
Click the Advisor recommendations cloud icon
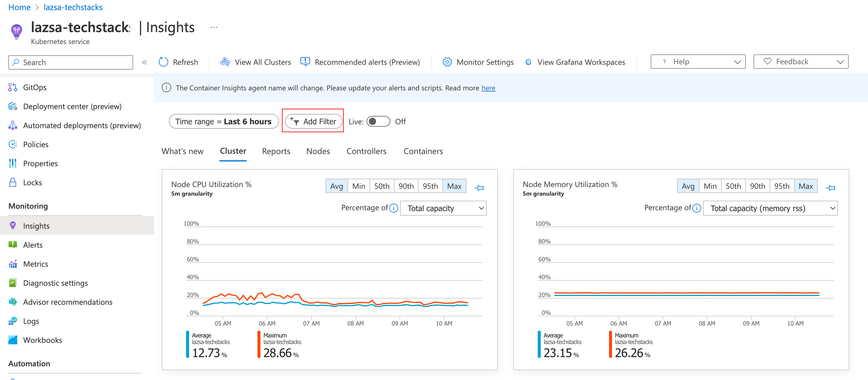pyautogui.click(x=13, y=302)
